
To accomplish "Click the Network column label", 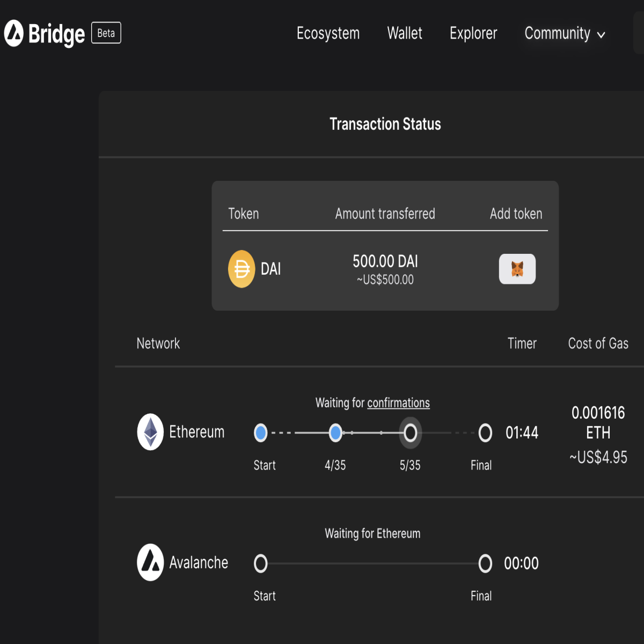I will tap(158, 343).
